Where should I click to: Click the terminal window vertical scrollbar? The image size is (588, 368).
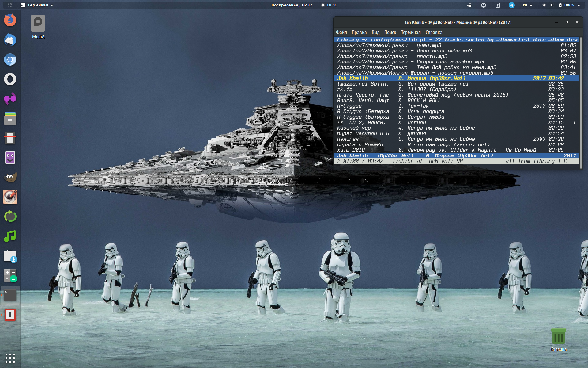tap(581, 102)
